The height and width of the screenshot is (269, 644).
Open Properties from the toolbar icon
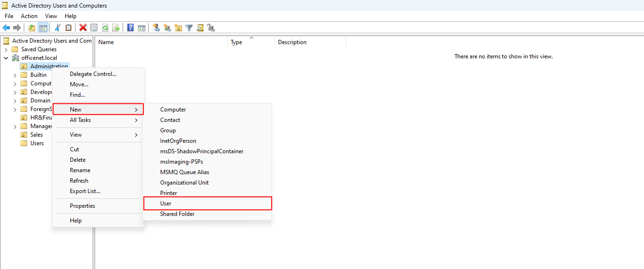[x=94, y=28]
